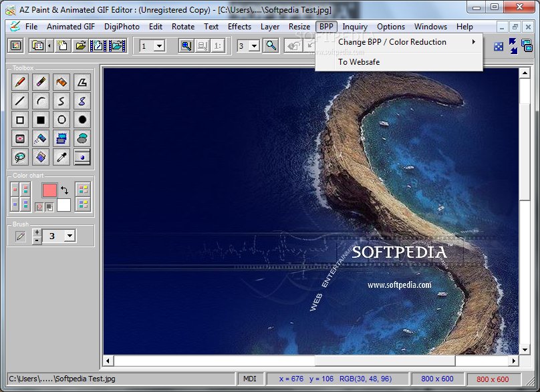Click the disabled 1: actual size button
Viewport: 540px width, 392px height.
pos(218,46)
